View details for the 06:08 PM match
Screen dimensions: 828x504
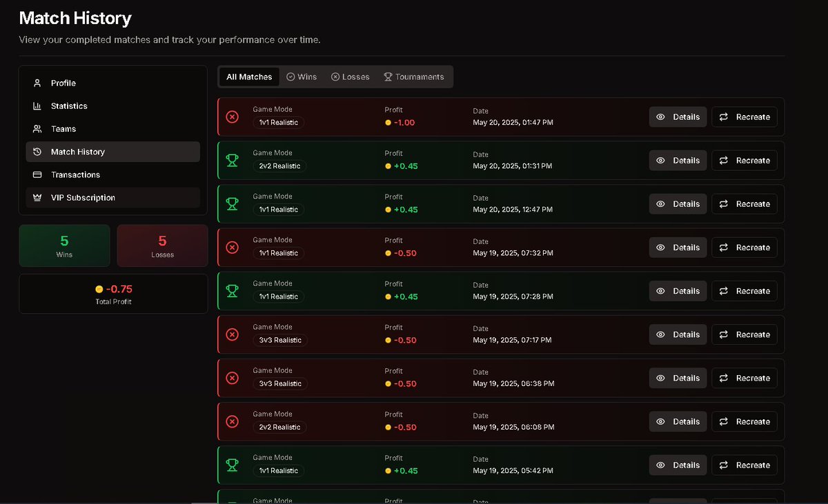point(678,421)
